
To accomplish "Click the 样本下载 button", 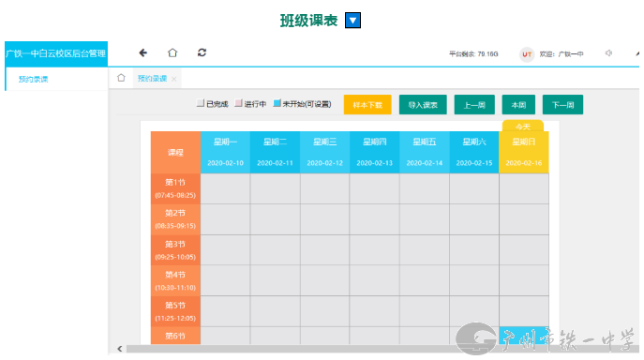I will (367, 105).
